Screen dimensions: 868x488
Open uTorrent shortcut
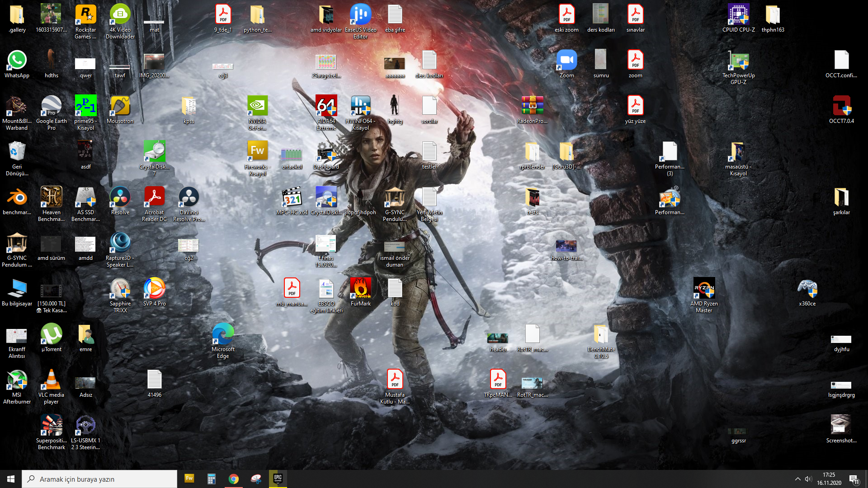click(x=51, y=338)
